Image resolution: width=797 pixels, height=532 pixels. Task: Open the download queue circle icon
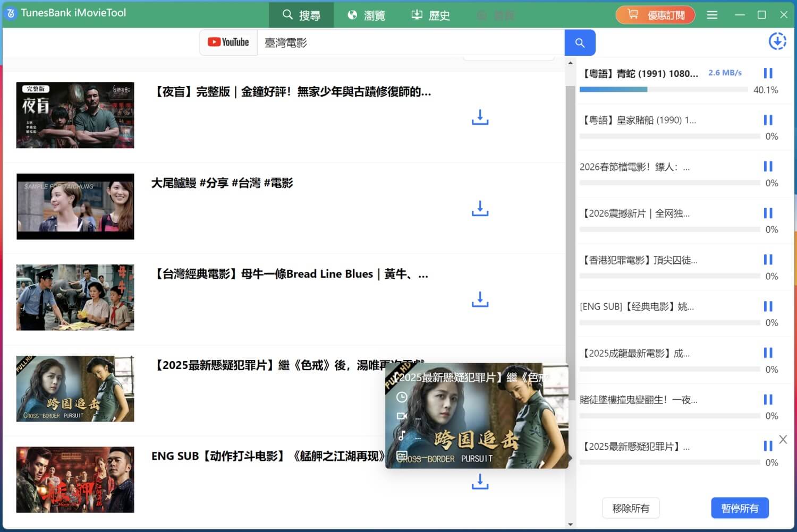[x=777, y=41]
